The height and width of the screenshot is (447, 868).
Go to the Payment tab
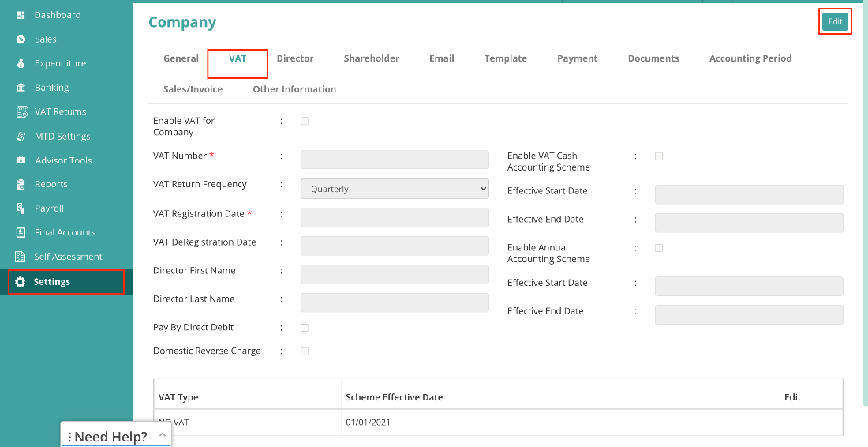coord(578,58)
